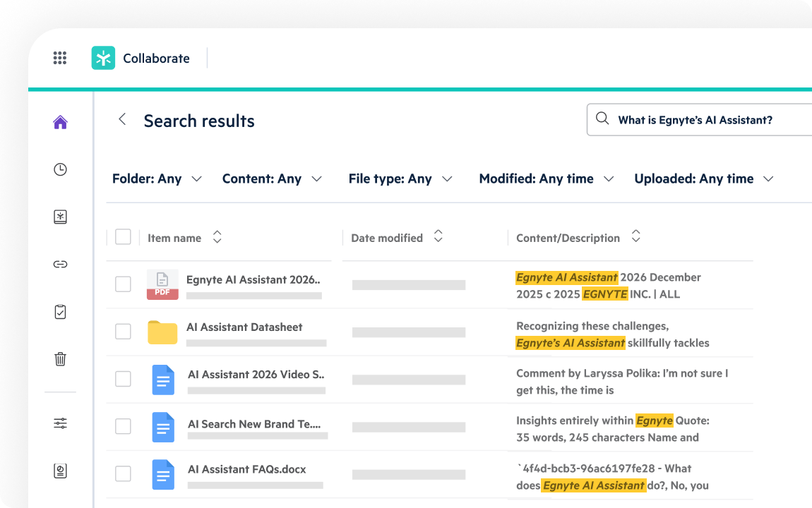Check the box for AI Assistant 2026 Video S..
This screenshot has height=508, width=812.
click(x=124, y=379)
